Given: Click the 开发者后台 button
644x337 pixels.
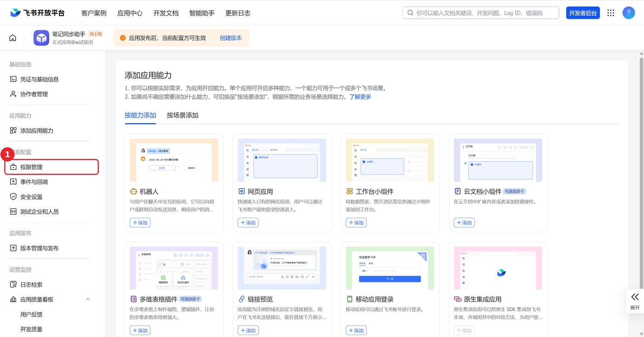Looking at the screenshot, I should (x=583, y=13).
